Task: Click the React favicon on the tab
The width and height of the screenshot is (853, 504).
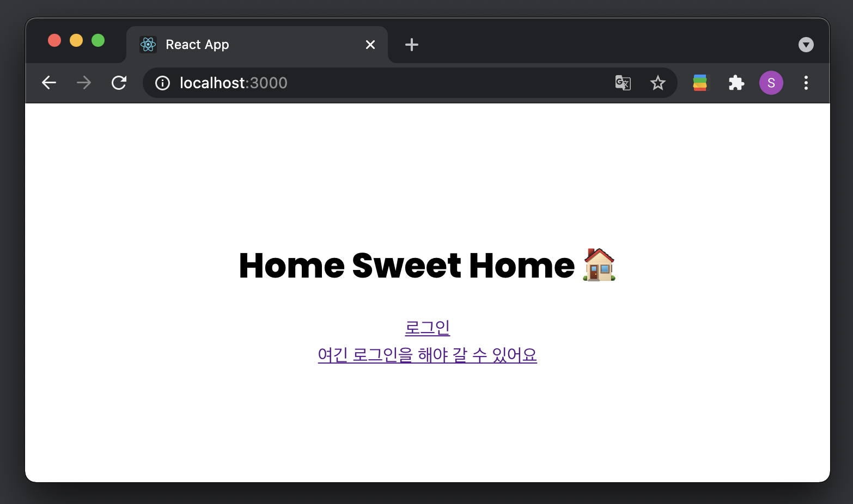Action: [148, 45]
